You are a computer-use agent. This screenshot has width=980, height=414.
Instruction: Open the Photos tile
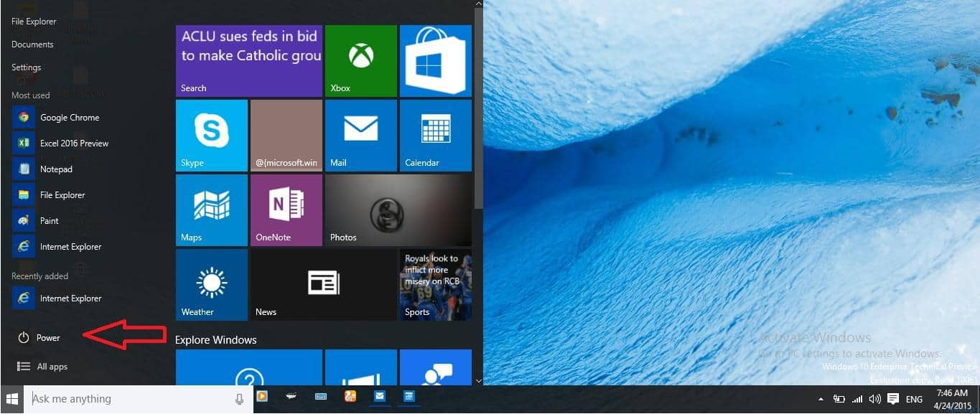398,210
